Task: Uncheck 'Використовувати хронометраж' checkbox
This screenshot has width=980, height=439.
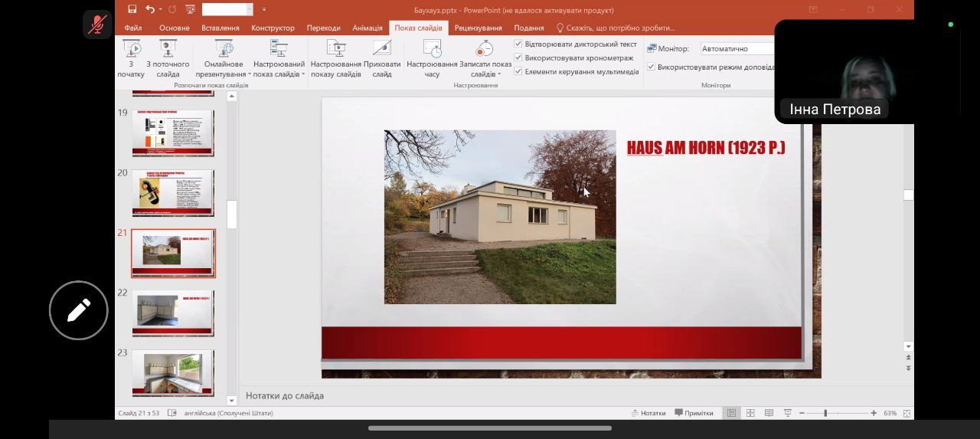Action: (x=518, y=57)
